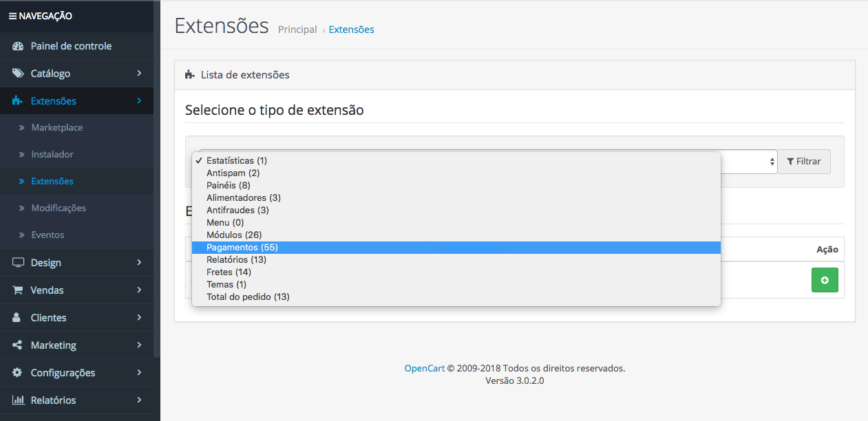Follow the OpenCart footer link
The height and width of the screenshot is (421, 868).
424,368
